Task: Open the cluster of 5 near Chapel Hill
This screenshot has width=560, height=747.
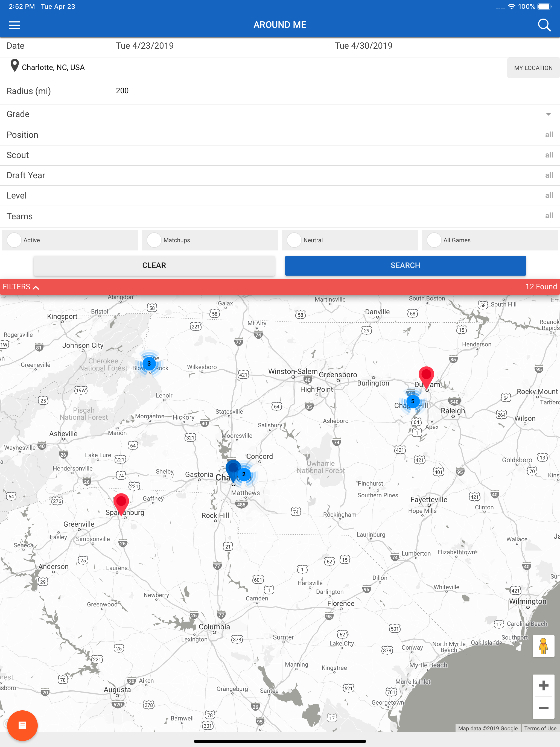Action: click(x=413, y=401)
